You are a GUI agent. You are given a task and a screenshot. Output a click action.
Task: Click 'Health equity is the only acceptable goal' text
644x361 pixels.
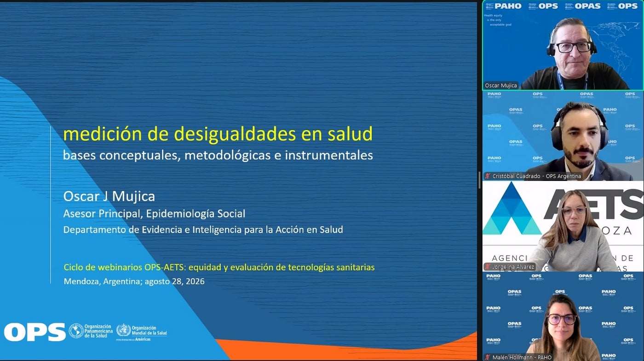(497, 20)
